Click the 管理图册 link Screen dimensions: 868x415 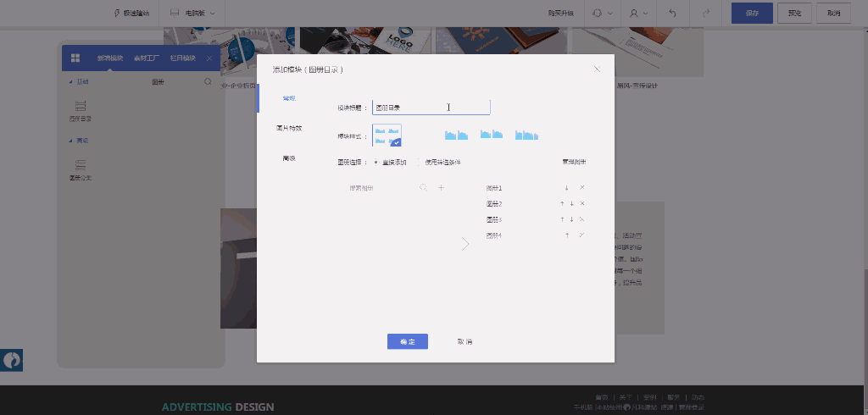point(574,162)
